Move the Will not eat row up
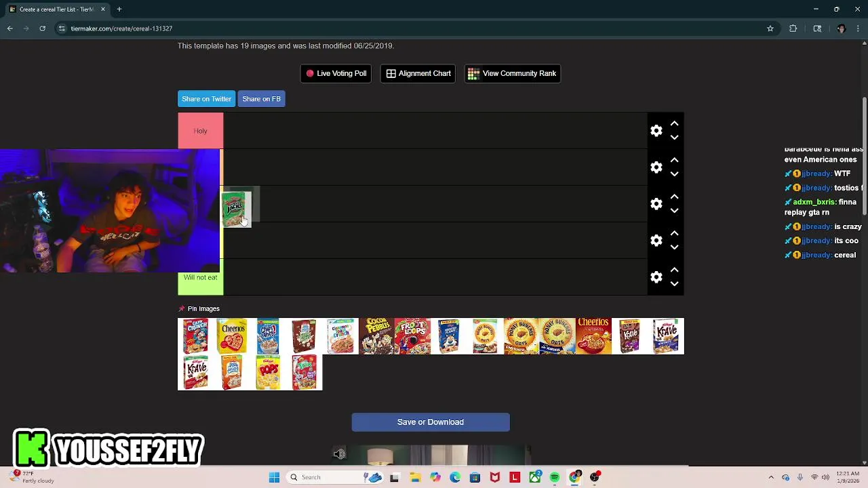The width and height of the screenshot is (868, 488). click(x=674, y=270)
